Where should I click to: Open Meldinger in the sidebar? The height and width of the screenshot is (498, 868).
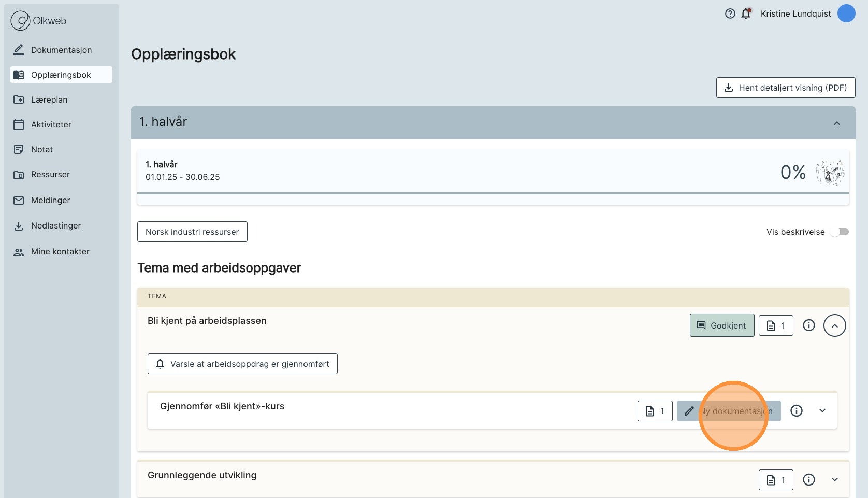[50, 200]
